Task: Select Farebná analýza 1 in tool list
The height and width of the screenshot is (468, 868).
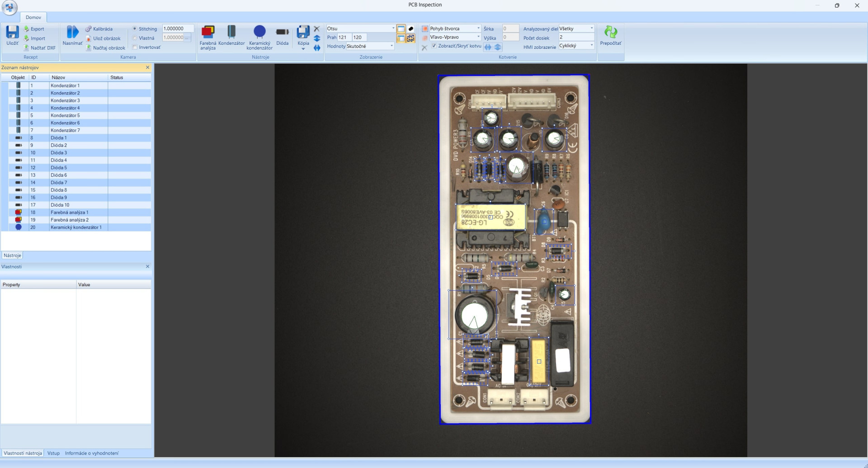Action: [70, 213]
